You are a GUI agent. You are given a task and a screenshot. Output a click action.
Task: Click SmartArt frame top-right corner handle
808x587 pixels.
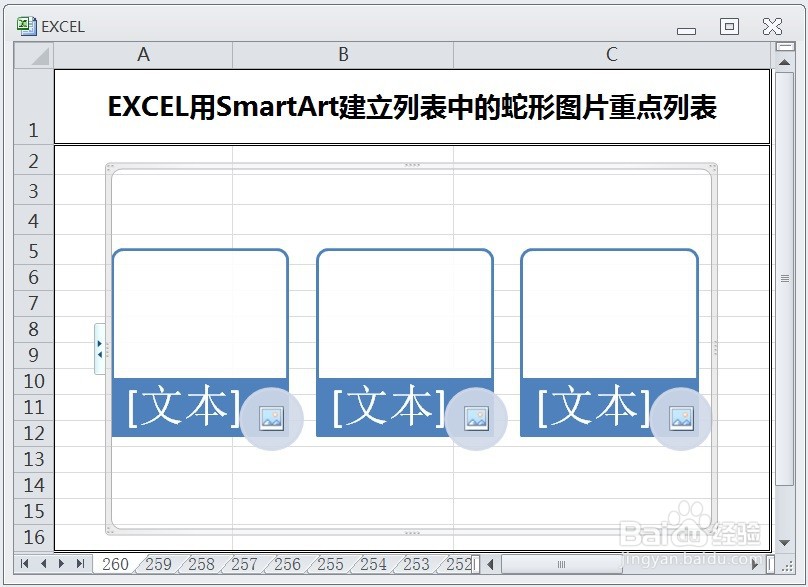click(714, 167)
